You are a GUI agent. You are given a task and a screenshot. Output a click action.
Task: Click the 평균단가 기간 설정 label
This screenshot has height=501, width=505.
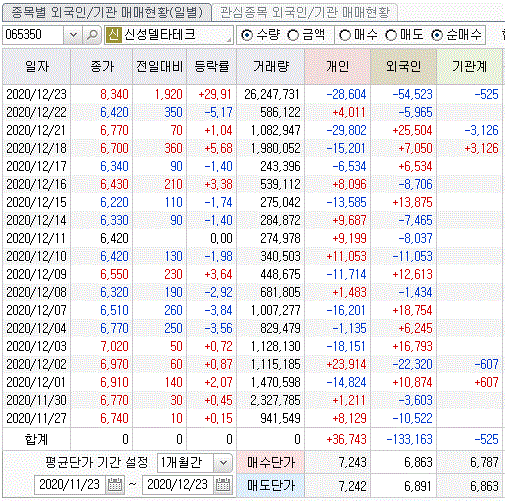pos(97,462)
